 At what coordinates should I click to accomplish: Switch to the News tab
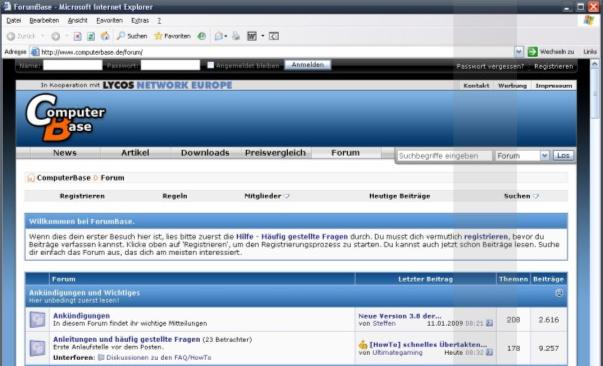(x=65, y=153)
